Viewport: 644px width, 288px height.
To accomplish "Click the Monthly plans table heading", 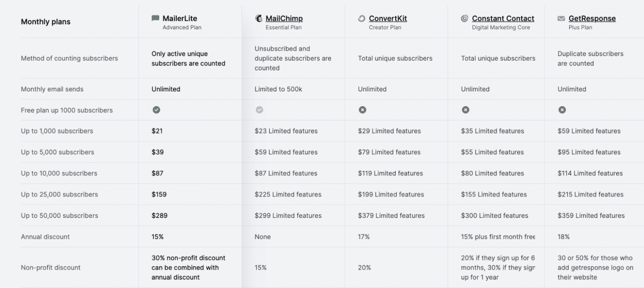I will coord(45,22).
